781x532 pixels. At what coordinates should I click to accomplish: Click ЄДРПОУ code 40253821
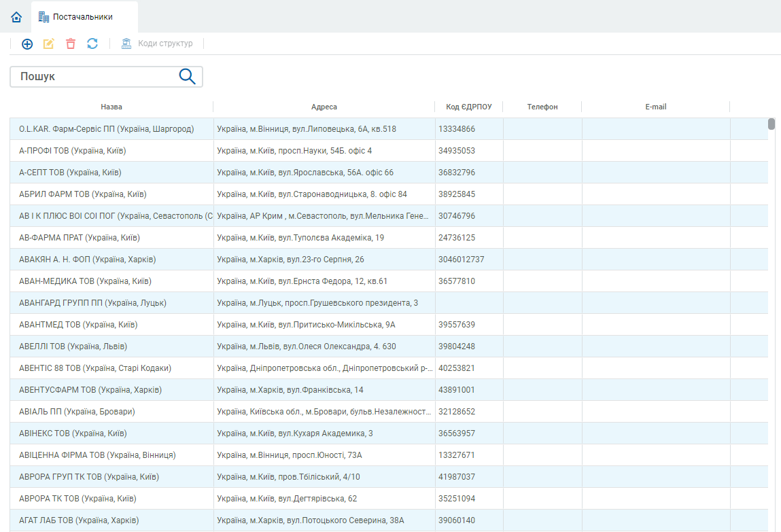tap(457, 368)
